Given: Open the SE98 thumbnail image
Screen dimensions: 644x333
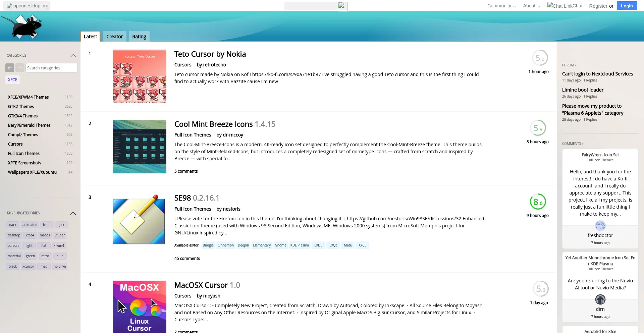Looking at the screenshot, I should click(x=140, y=220).
